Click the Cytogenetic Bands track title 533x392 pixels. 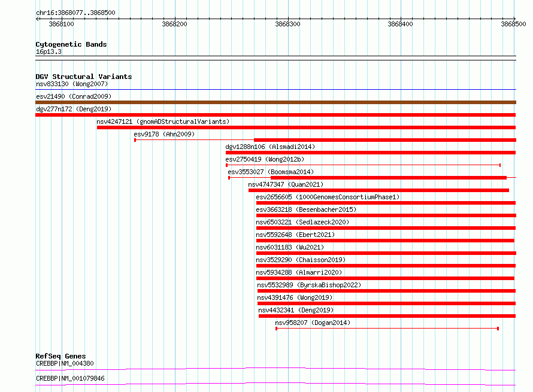(x=71, y=44)
